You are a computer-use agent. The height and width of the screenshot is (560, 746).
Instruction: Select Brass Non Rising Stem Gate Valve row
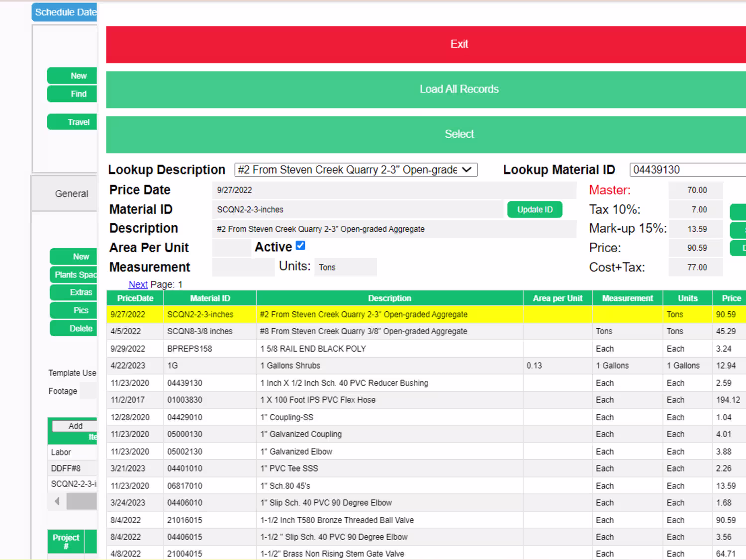point(426,554)
